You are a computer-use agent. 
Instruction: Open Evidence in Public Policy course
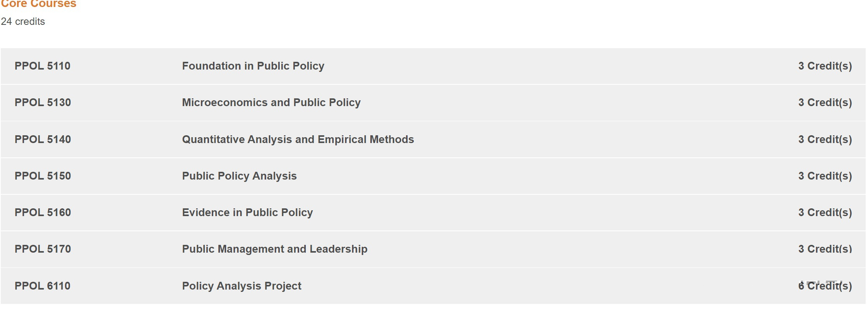tap(248, 213)
